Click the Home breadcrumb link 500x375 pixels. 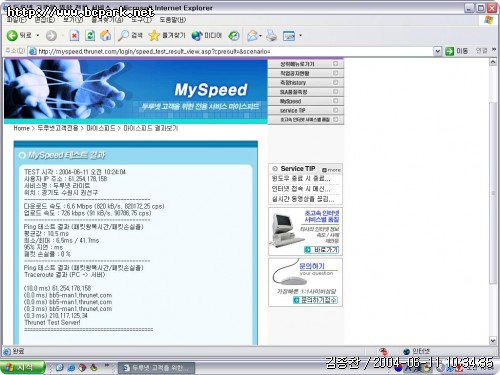pyautogui.click(x=22, y=128)
